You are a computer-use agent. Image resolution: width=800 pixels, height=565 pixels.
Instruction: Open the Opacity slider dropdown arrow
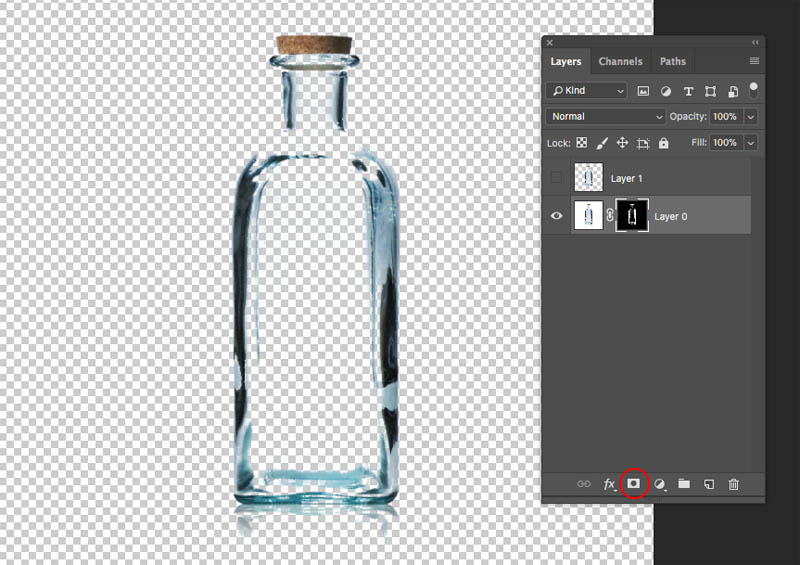751,117
